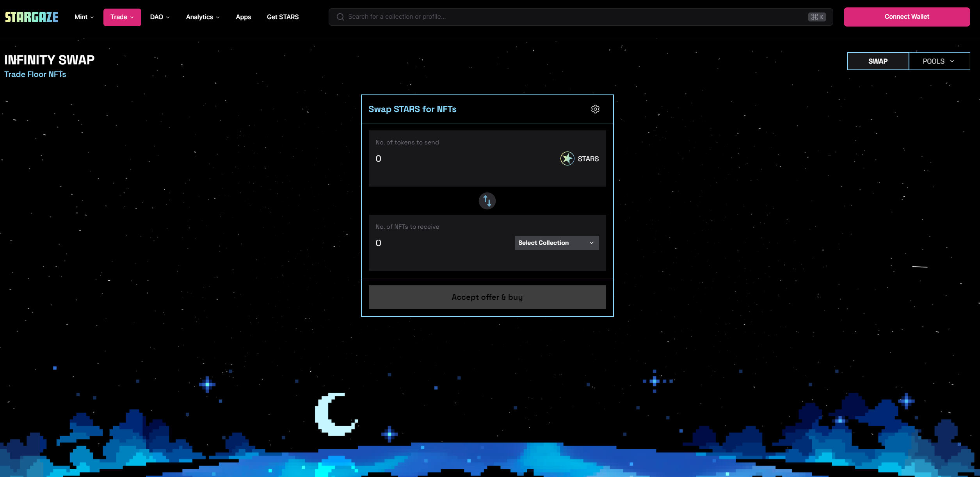This screenshot has height=477, width=980.
Task: Click the 'STARS' token label
Action: tap(588, 159)
